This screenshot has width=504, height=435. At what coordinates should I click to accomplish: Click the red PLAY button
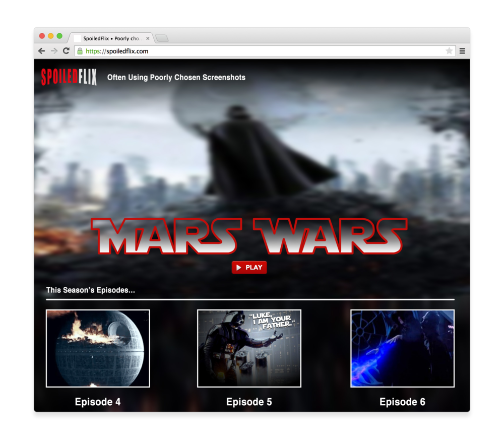(249, 268)
